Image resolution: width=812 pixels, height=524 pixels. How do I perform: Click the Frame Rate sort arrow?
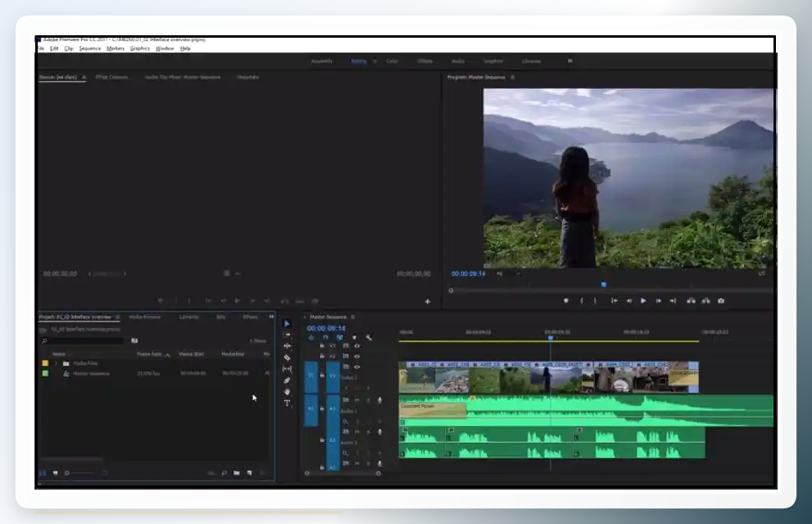coord(167,354)
